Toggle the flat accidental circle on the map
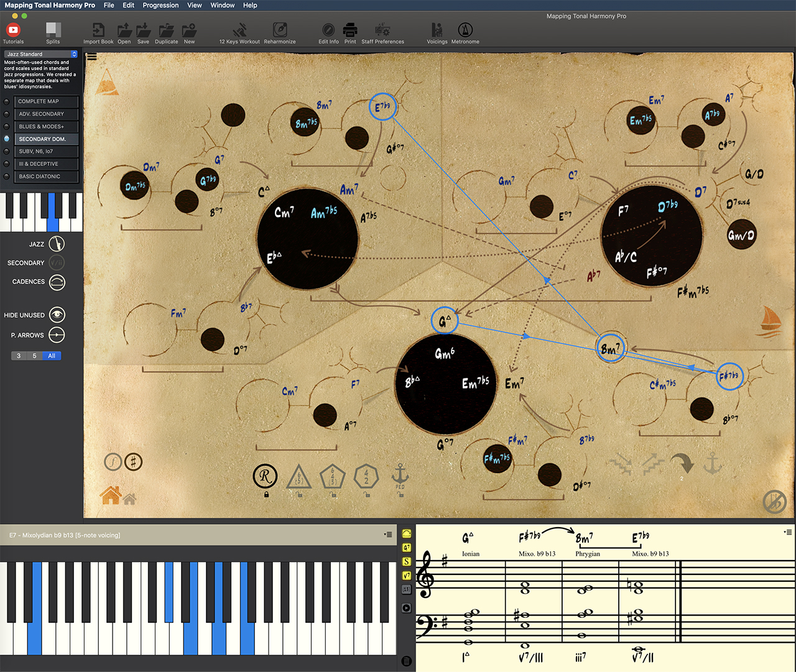The image size is (796, 672). coord(113,462)
